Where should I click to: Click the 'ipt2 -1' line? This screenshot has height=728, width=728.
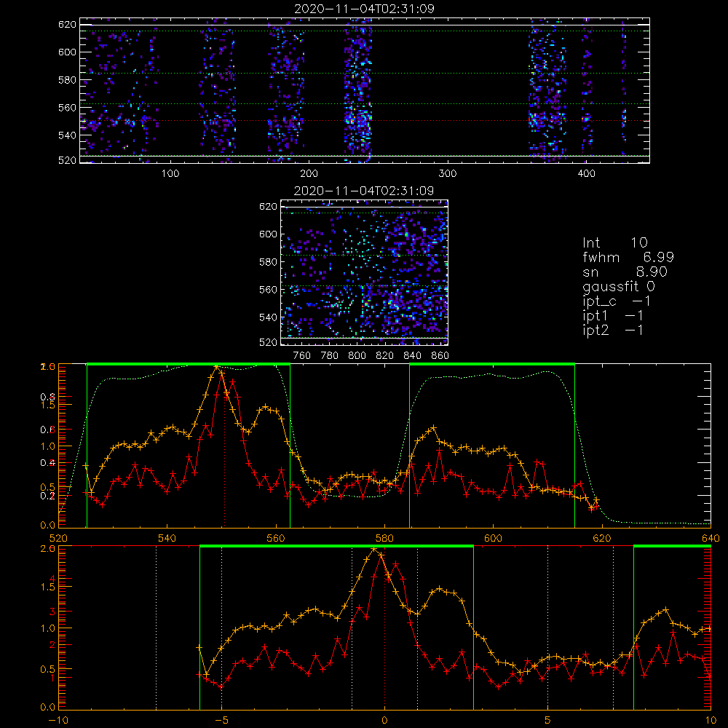[613, 330]
